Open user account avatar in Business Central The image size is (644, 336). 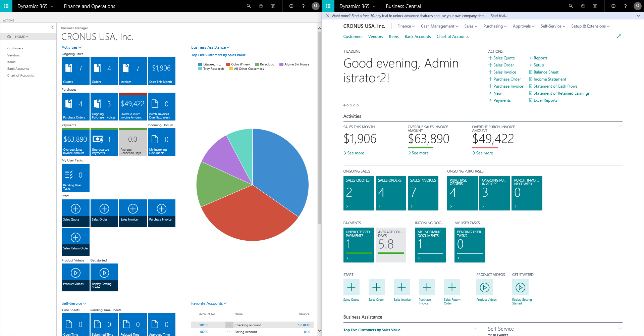tap(637, 6)
